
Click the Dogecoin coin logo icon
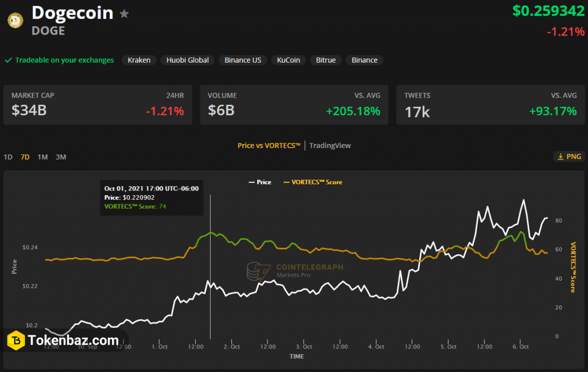pyautogui.click(x=16, y=20)
